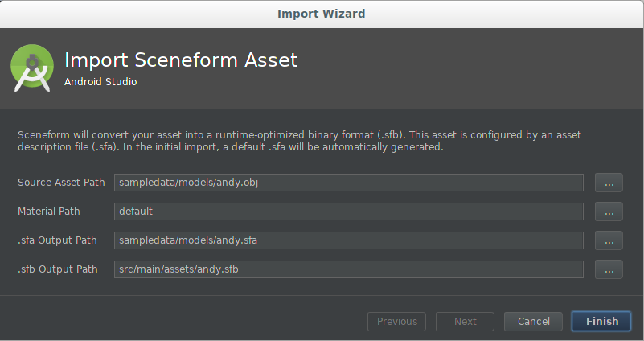
Task: Browse for the Source Asset Path
Action: pos(609,183)
